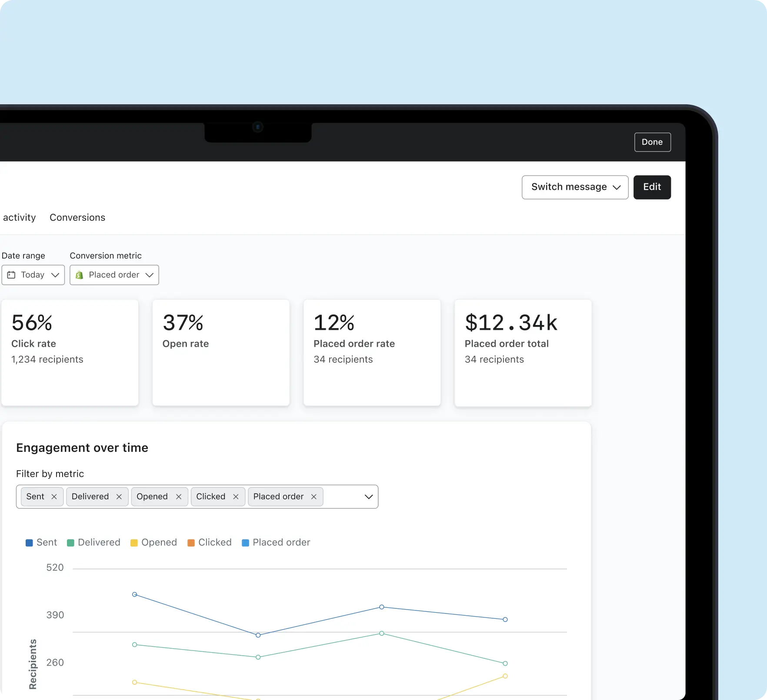767x700 pixels.
Task: Click the Done button
Action: tap(652, 142)
